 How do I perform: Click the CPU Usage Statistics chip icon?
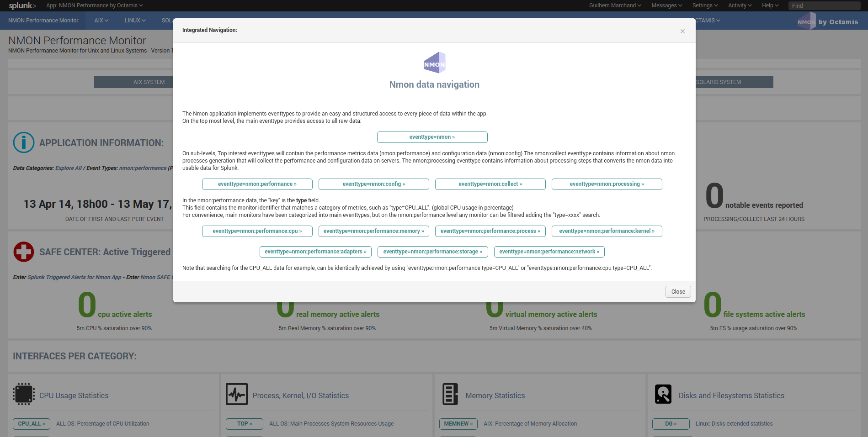(24, 394)
